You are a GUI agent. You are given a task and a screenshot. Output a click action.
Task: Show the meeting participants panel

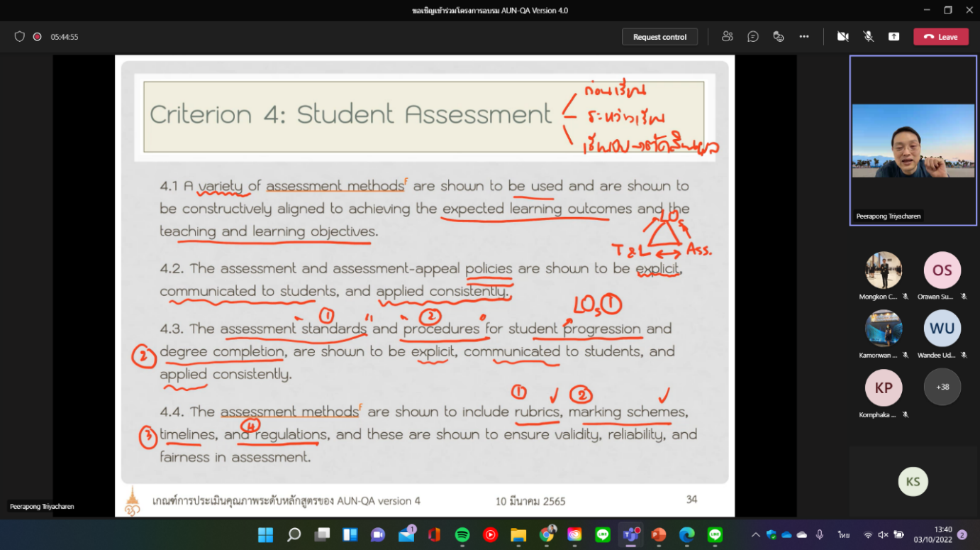(x=727, y=36)
